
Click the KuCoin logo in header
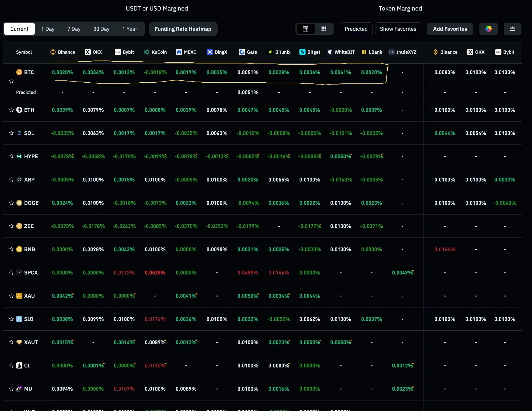[x=147, y=52]
